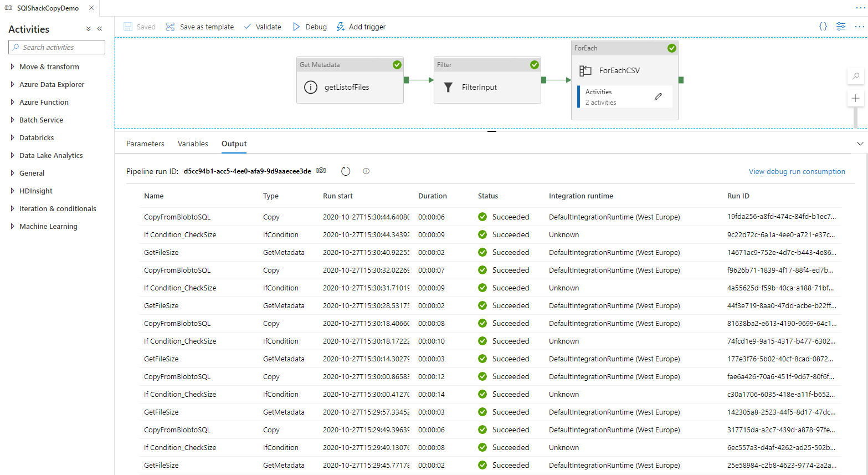
Task: Click the info icon next to refresh
Action: [366, 171]
